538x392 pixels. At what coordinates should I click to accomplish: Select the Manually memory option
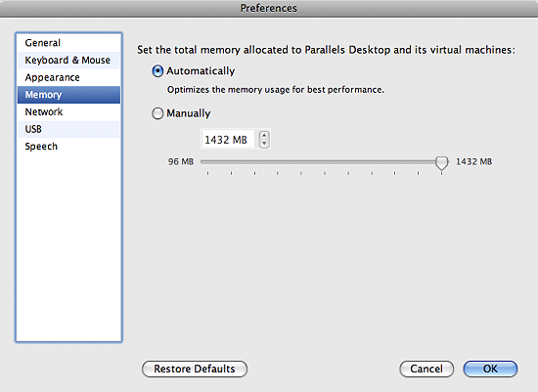[157, 113]
